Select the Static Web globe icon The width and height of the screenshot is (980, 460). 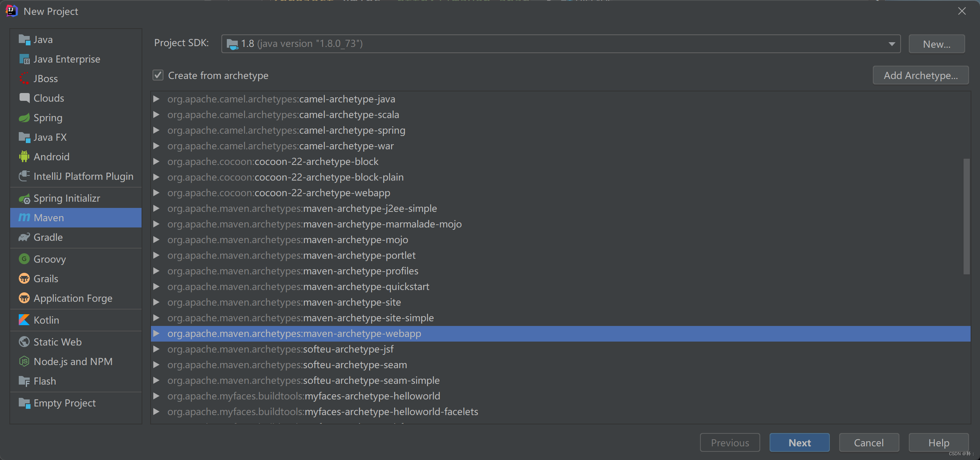24,342
